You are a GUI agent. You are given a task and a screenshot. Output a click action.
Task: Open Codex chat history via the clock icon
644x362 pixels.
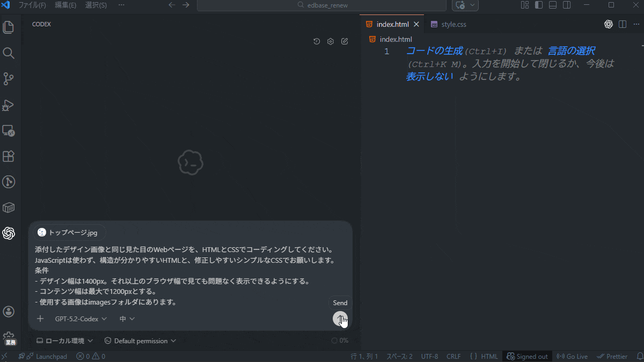(x=317, y=41)
